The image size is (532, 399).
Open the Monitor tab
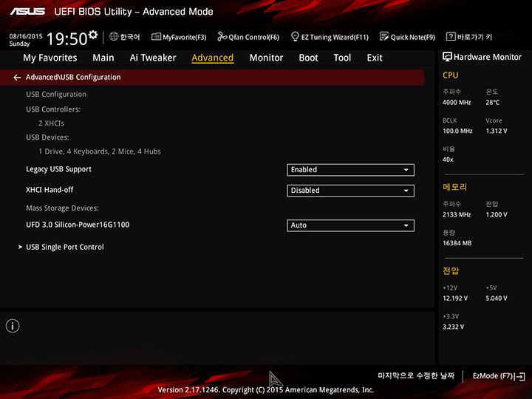(x=266, y=58)
